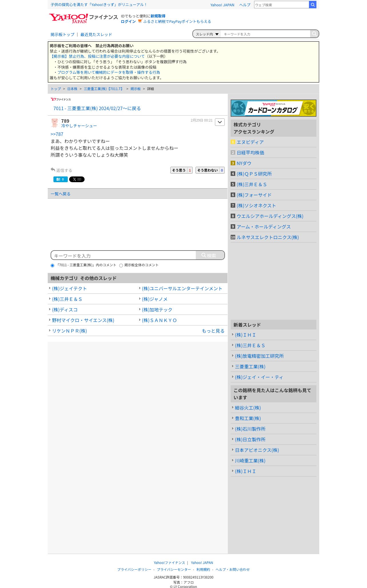Open the プログラム等を用いて機械的にデータを取得 notice link
367x588 pixels.
[x=109, y=72]
